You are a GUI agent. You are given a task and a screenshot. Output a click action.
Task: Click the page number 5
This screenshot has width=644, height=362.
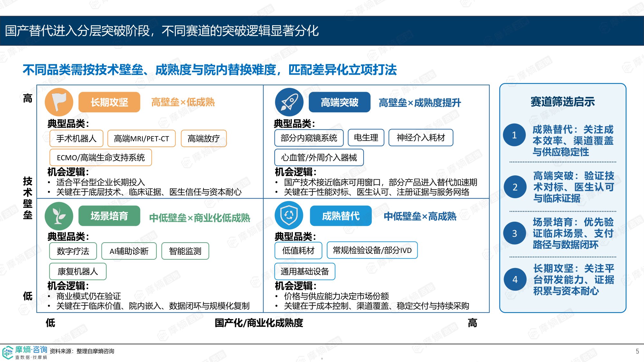coord(637,351)
